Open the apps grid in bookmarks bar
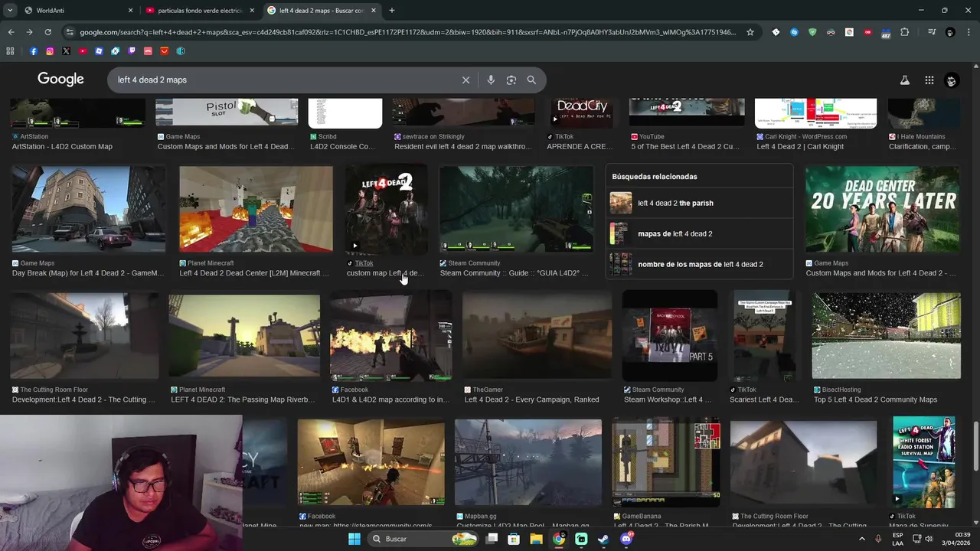Image resolution: width=980 pixels, height=551 pixels. click(10, 51)
